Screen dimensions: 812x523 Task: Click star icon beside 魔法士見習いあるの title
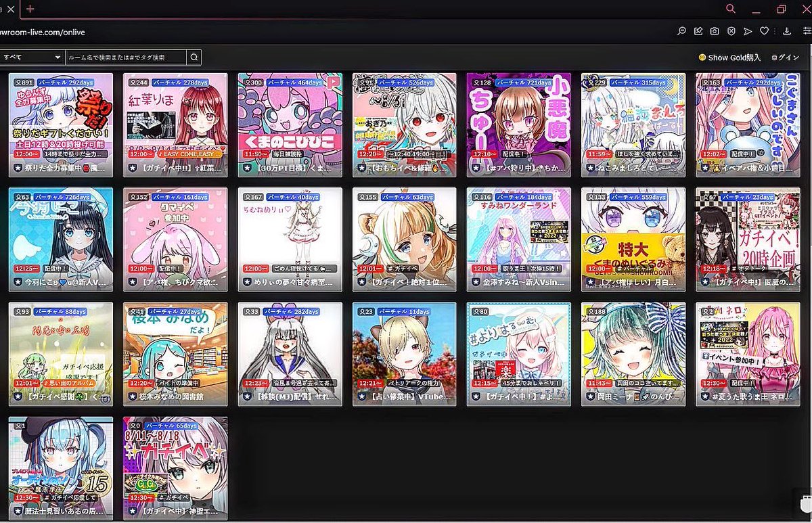tap(18, 511)
